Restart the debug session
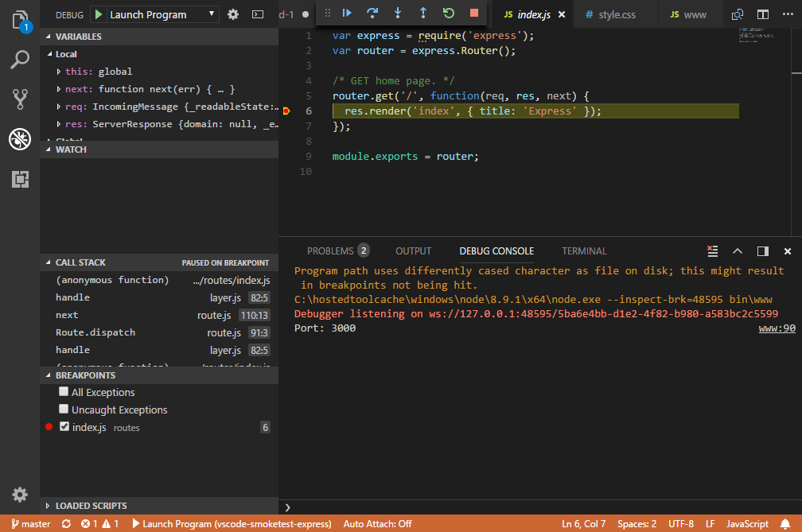Viewport: 802px width, 532px height. (x=449, y=13)
